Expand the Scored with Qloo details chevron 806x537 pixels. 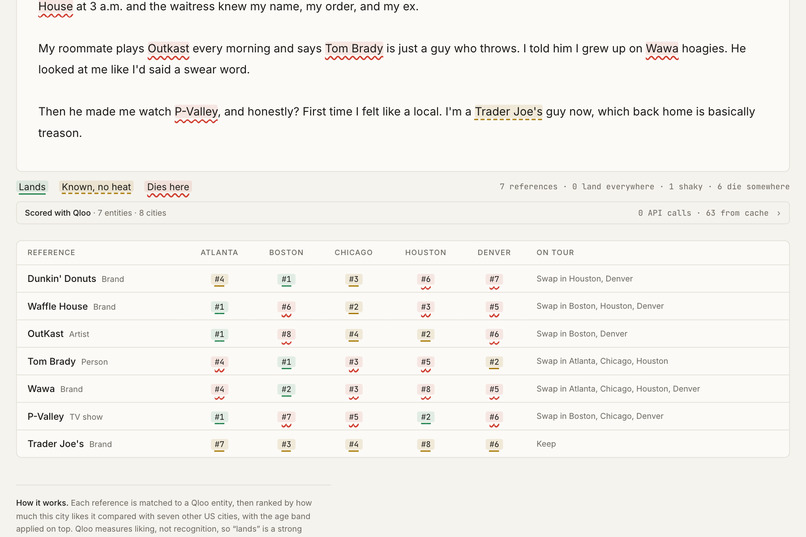779,213
